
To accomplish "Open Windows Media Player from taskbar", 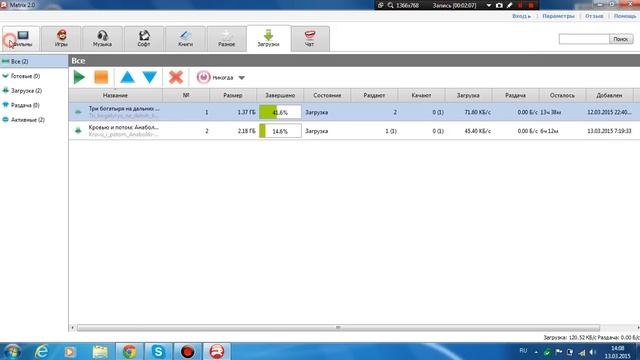I will pyautogui.click(x=70, y=351).
